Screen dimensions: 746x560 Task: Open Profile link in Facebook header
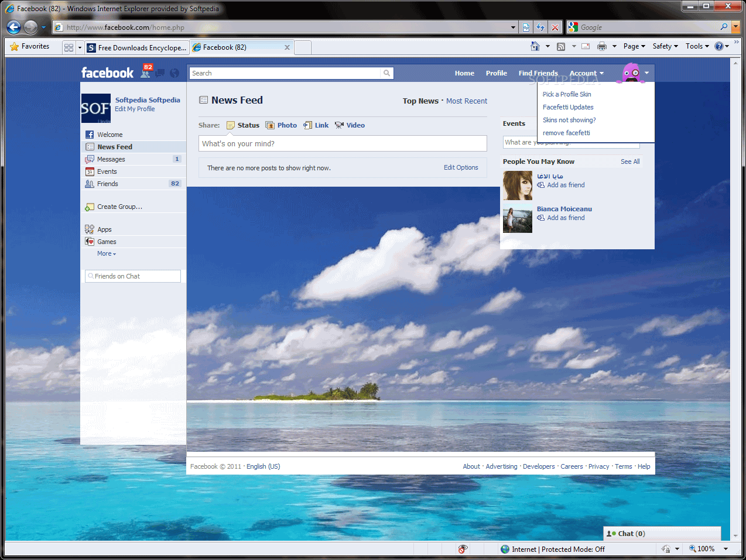(x=497, y=73)
